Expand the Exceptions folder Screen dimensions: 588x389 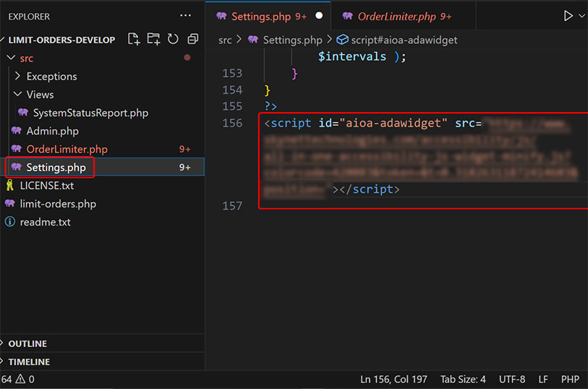51,76
